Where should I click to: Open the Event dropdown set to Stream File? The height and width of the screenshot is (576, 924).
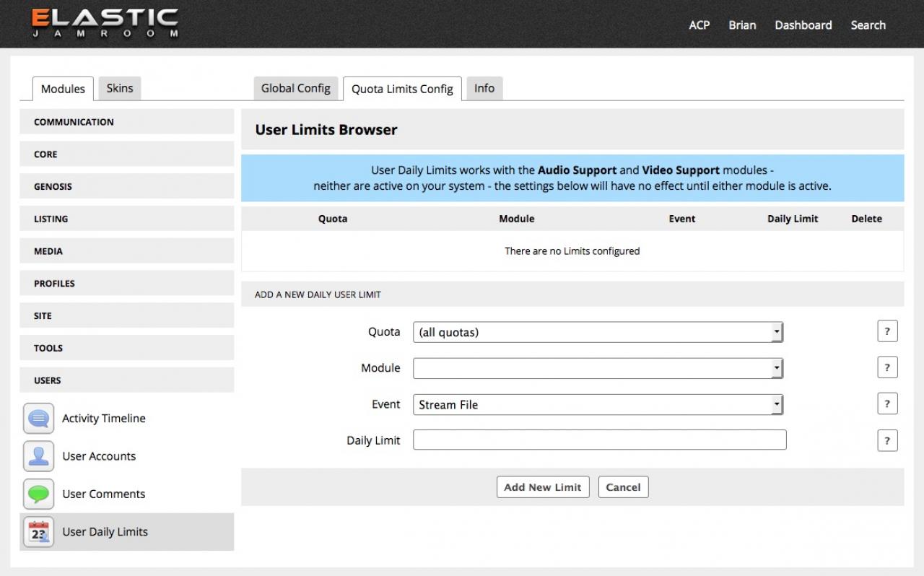(598, 404)
